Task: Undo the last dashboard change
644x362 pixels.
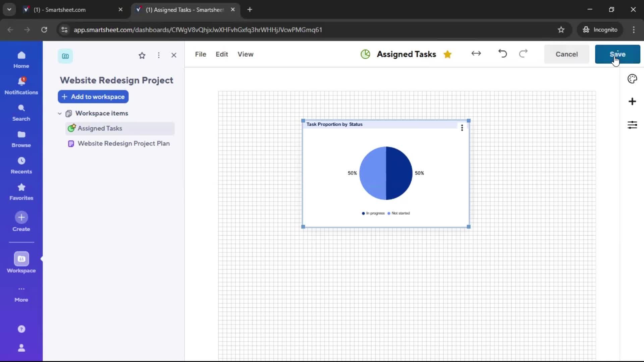Action: tap(502, 54)
